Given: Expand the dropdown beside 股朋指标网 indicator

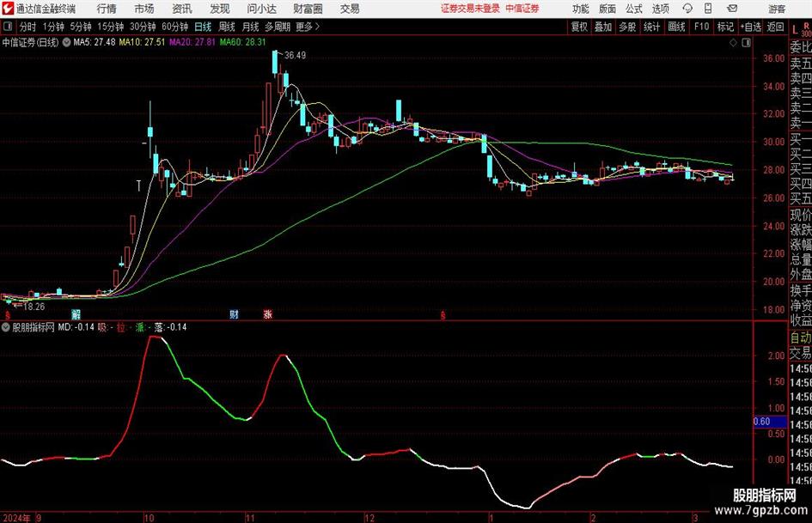Looking at the screenshot, I should click(6, 327).
